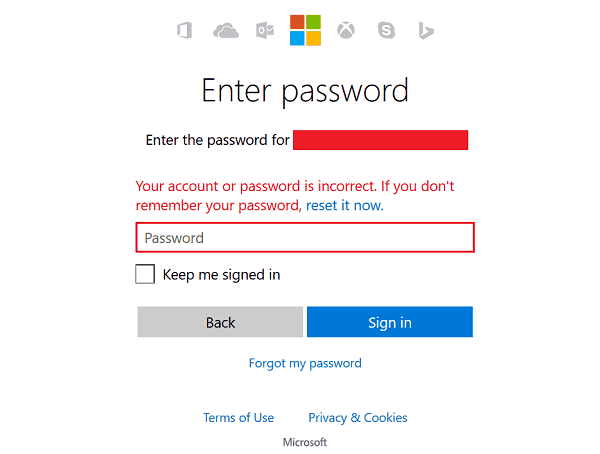Click the OneDrive cloud icon
The width and height of the screenshot is (600, 454).
pos(226,30)
